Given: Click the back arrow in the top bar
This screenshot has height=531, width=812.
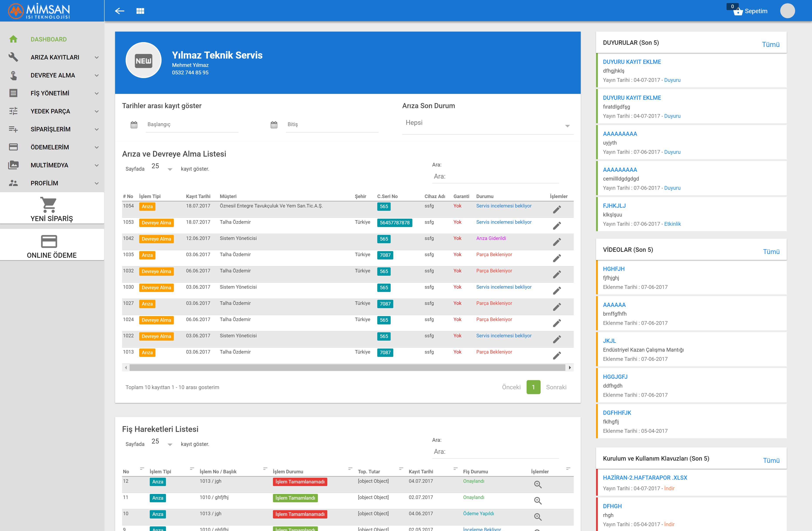Looking at the screenshot, I should point(119,11).
